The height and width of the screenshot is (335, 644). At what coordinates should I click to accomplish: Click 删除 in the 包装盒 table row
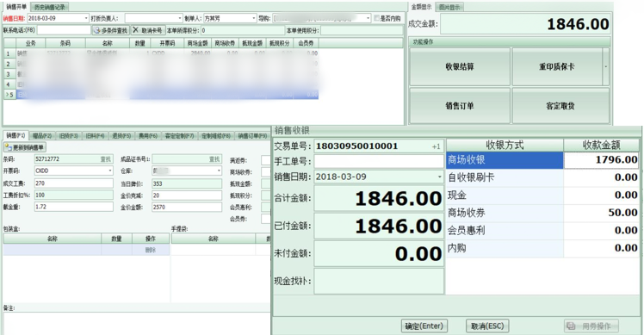[x=151, y=250]
